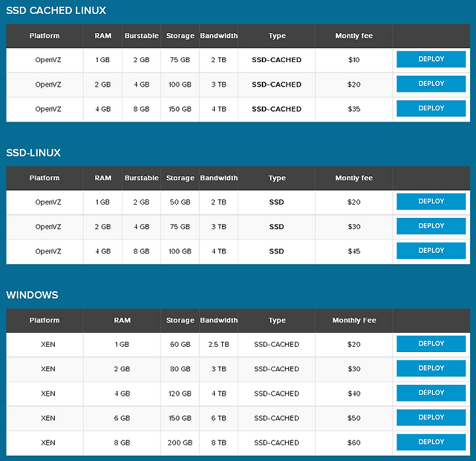
Task: Deploy the $35 SSD-Cached Linux plan
Action: pyautogui.click(x=431, y=108)
